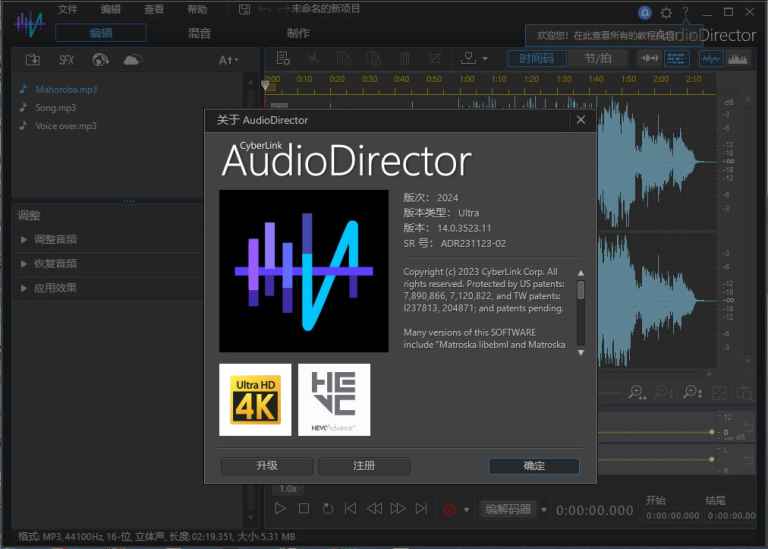The height and width of the screenshot is (549, 768).
Task: Click the import media folder icon
Action: (x=33, y=60)
